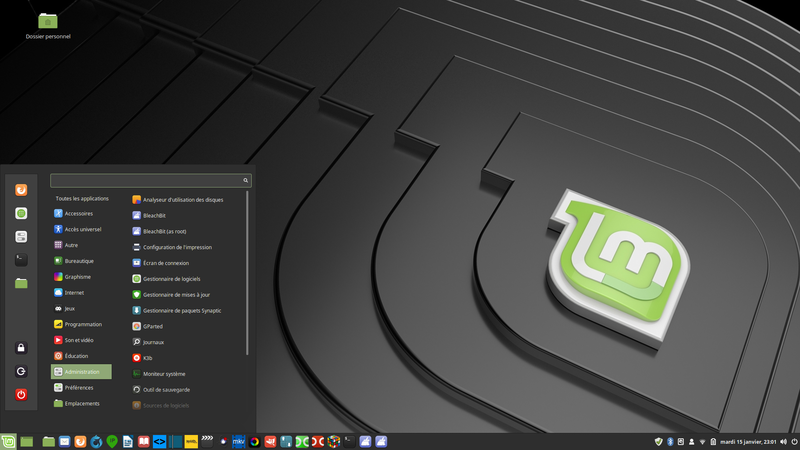Click the volume speaker icon in the tray
The height and width of the screenshot is (450, 800).
[783, 442]
